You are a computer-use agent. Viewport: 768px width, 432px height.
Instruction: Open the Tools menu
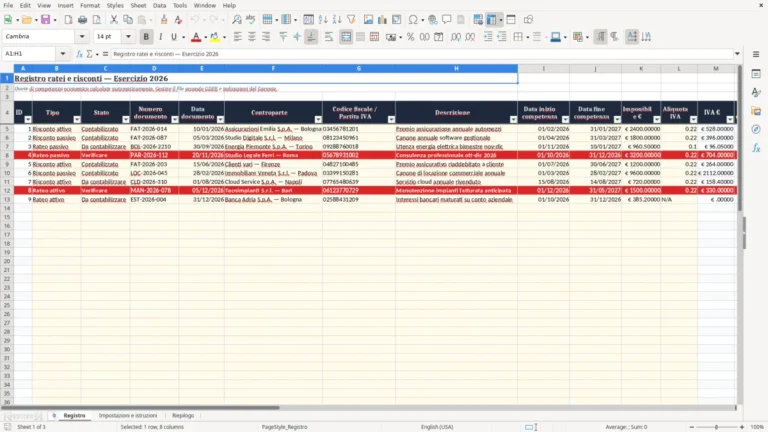click(180, 5)
